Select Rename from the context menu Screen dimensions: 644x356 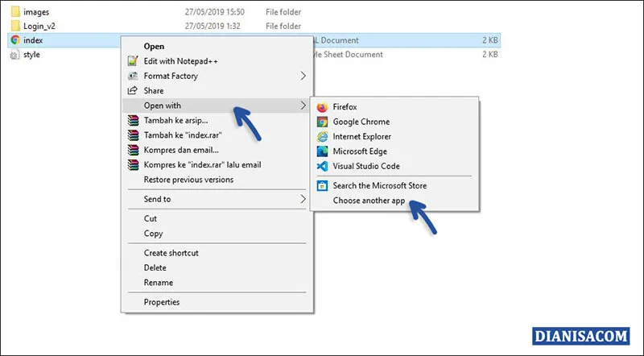point(217,283)
